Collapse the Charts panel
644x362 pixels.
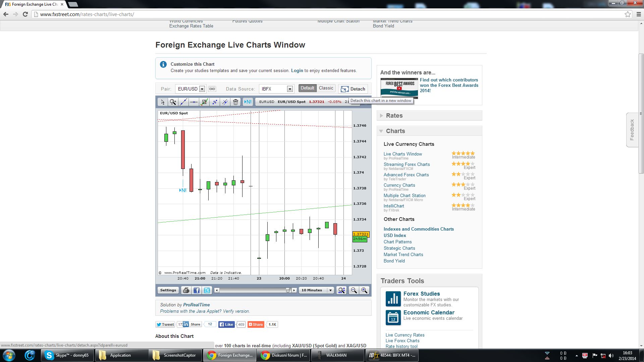pos(429,131)
